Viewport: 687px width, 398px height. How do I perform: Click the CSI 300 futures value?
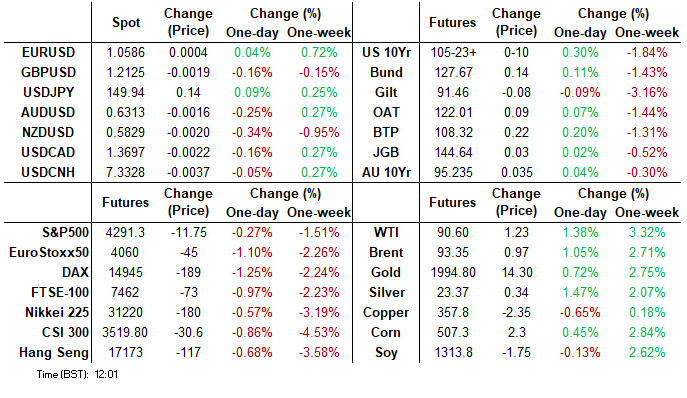tap(125, 333)
